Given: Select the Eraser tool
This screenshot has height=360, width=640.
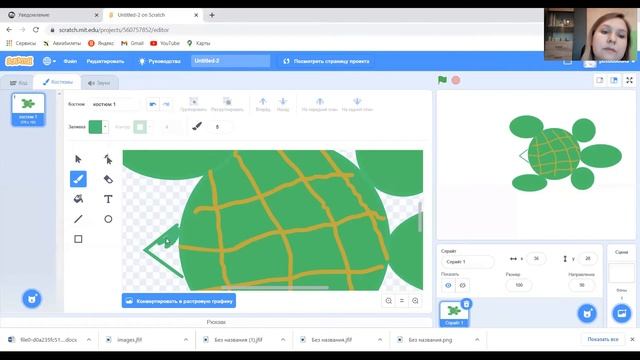Looking at the screenshot, I should coord(108,179).
